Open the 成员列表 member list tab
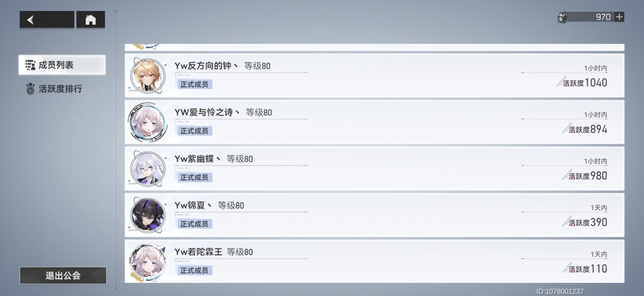This screenshot has height=296, width=644. pyautogui.click(x=62, y=65)
